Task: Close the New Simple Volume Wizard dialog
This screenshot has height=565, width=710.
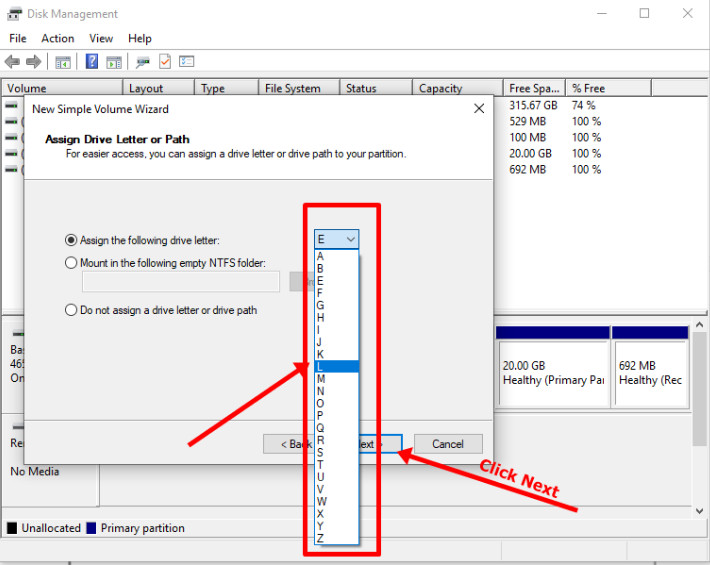Action: click(x=479, y=109)
